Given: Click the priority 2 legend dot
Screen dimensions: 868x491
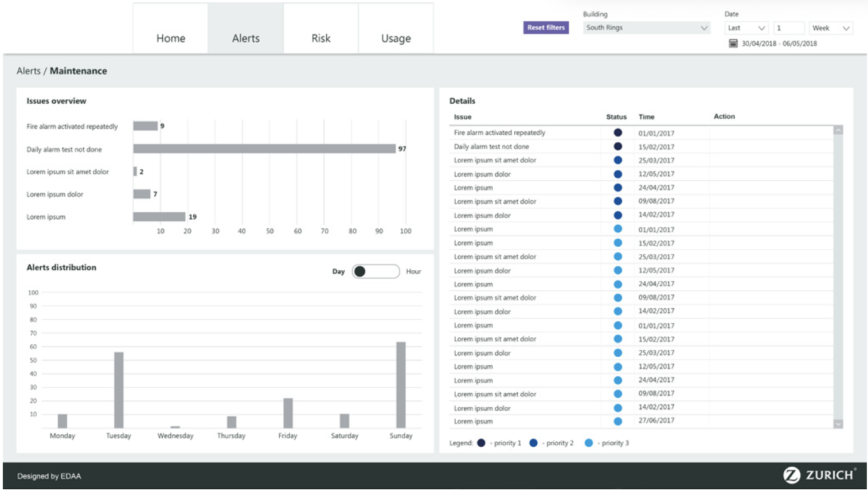Looking at the screenshot, I should (x=533, y=443).
